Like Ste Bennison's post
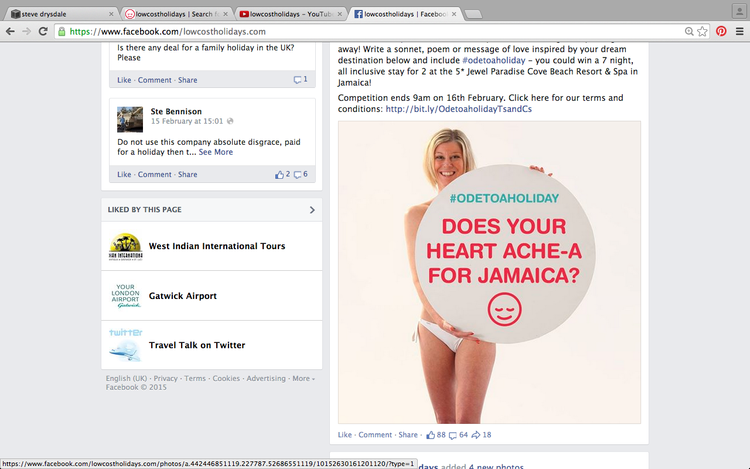Viewport: 750px width, 469px height. (124, 175)
